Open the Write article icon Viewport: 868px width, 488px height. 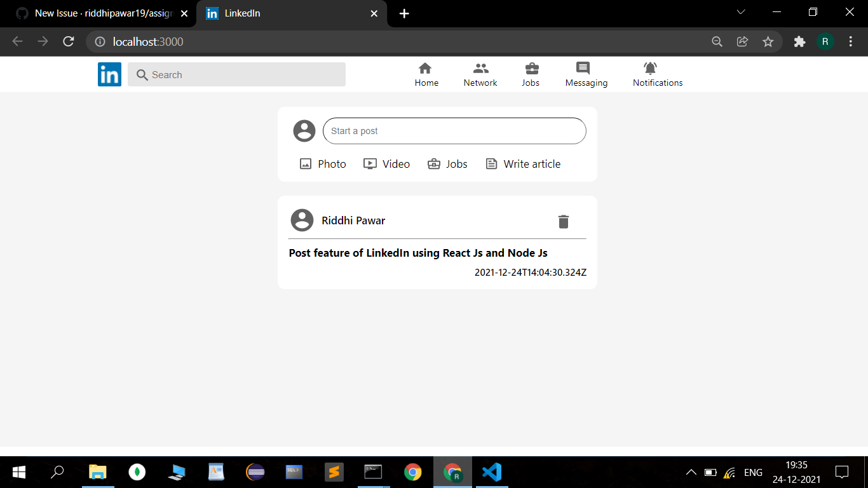(x=491, y=163)
